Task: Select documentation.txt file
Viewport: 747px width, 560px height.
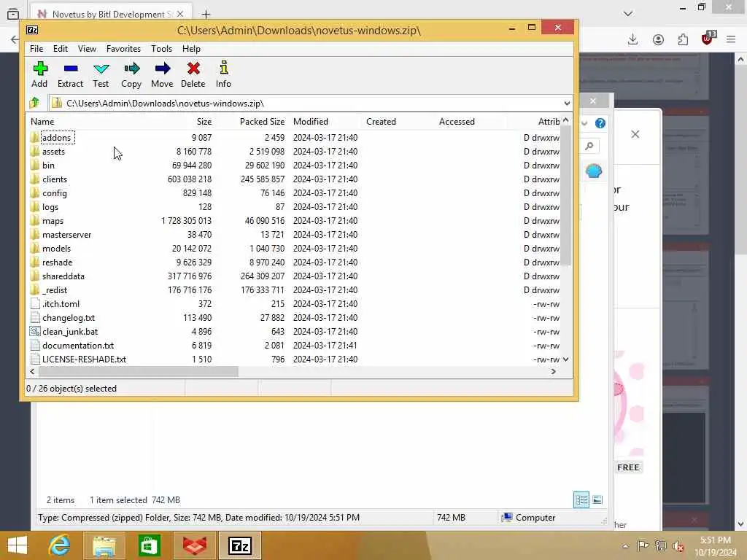Action: pyautogui.click(x=77, y=345)
